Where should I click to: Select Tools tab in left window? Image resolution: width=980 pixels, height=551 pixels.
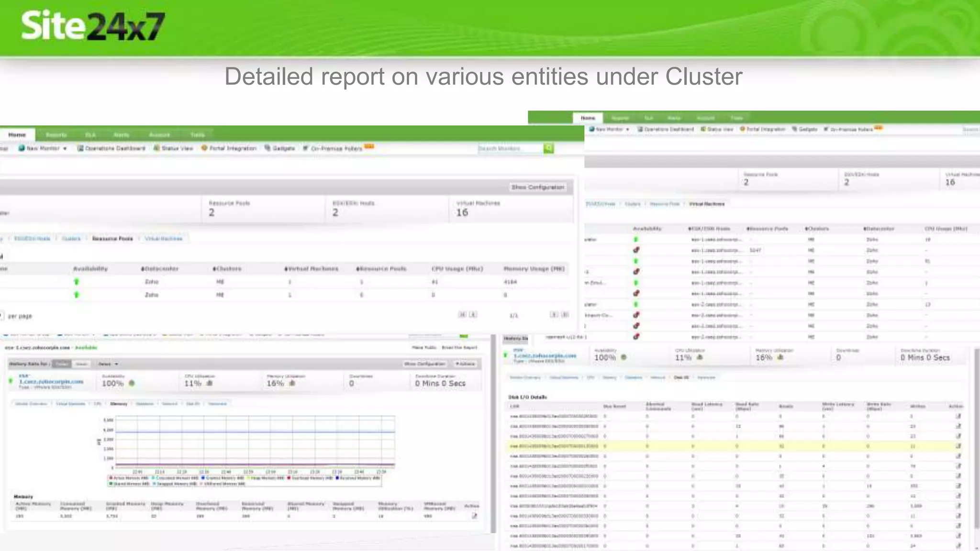(197, 135)
